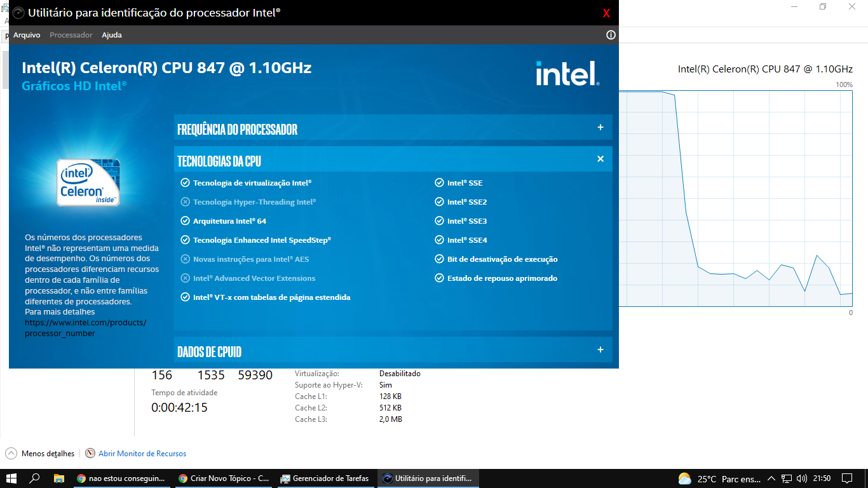Click checkmark for Enhanced Intel SpeedStep
Viewport: 868px width, 488px height.
coord(185,240)
